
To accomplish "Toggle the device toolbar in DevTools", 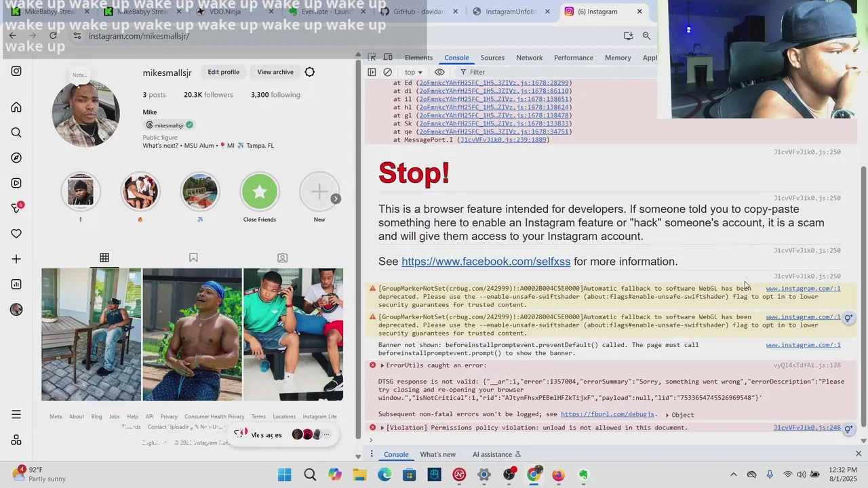I will [x=388, y=58].
